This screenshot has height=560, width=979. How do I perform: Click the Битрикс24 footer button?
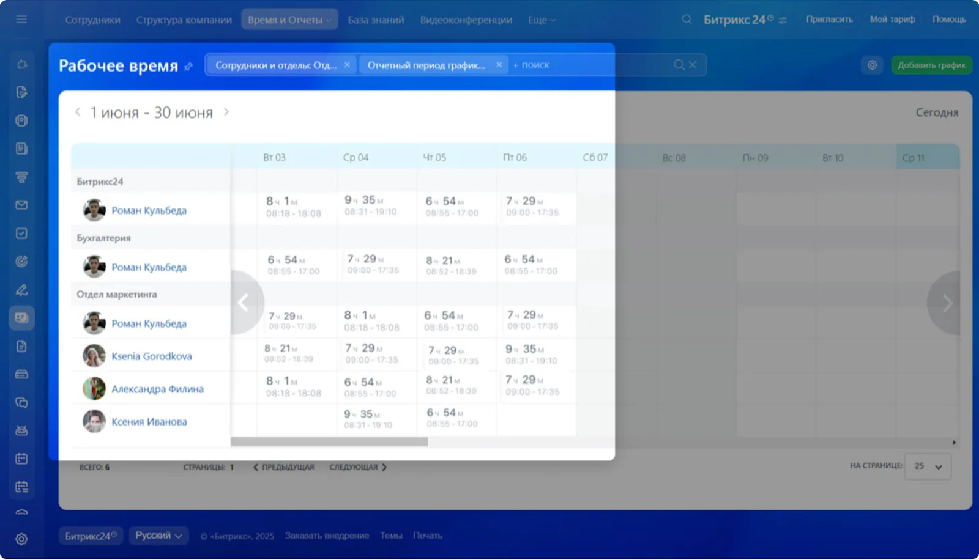tap(91, 536)
